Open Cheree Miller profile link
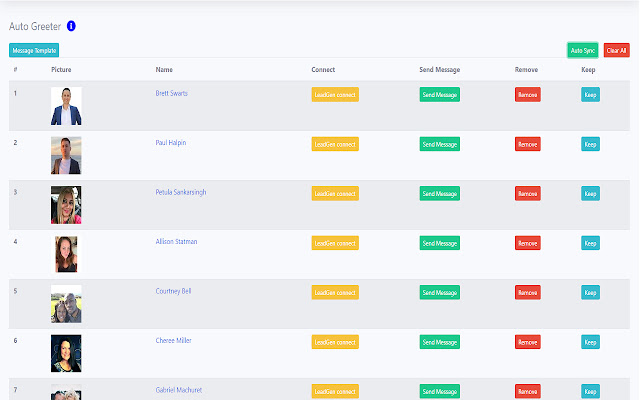 click(173, 340)
